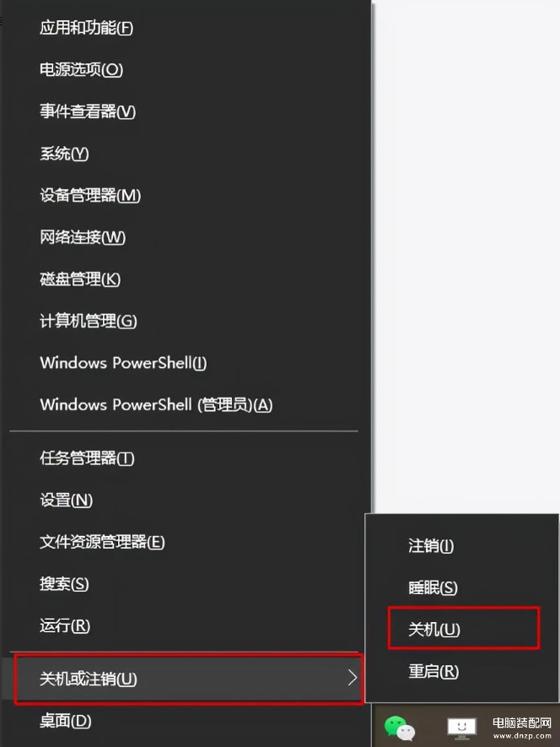Click the monitor smiley taskbar icon

click(461, 728)
